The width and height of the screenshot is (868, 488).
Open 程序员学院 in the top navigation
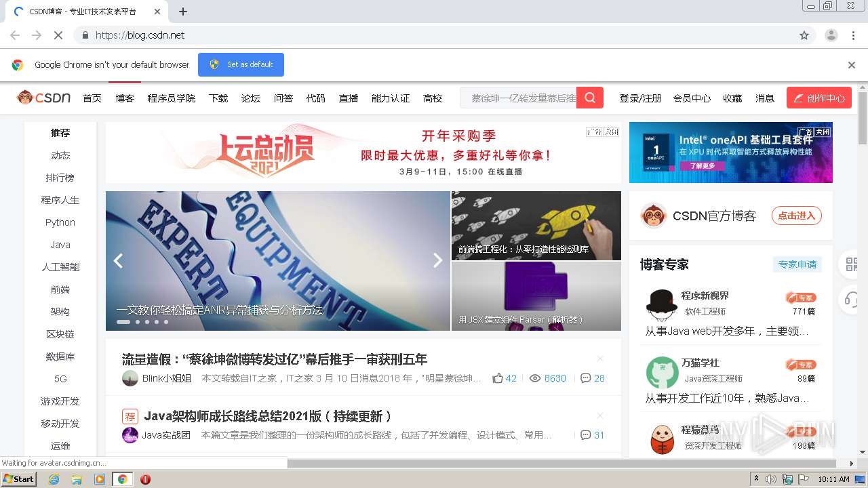(172, 98)
